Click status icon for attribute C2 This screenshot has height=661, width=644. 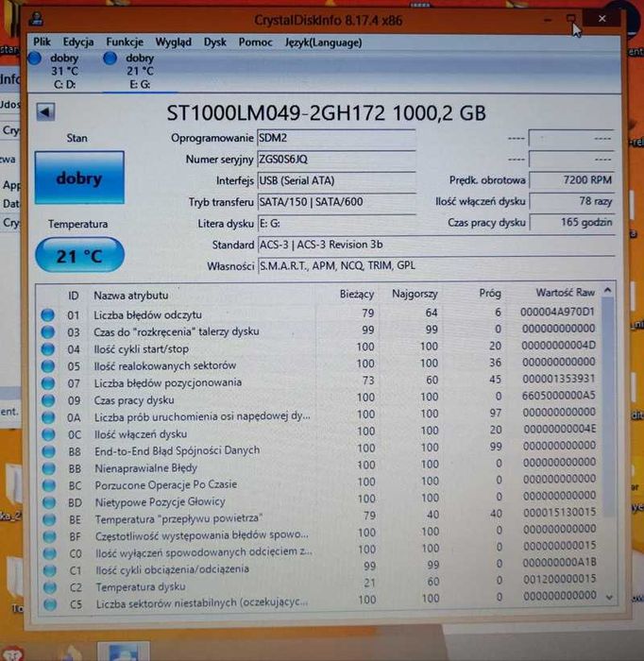click(50, 587)
